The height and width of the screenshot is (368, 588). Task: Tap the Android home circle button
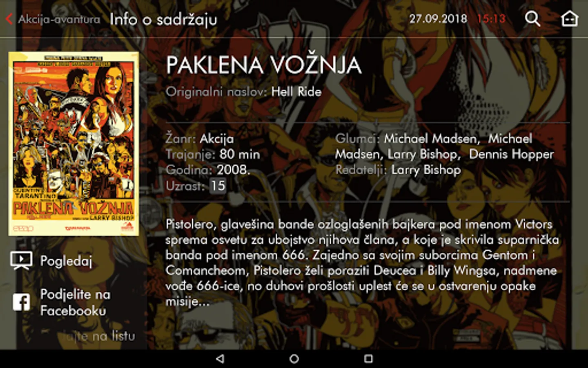(294, 359)
